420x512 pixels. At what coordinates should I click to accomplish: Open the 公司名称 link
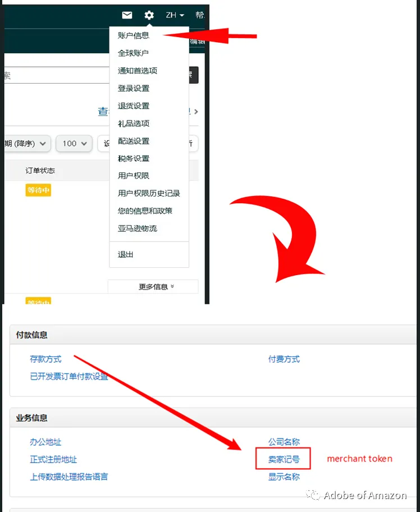click(284, 442)
